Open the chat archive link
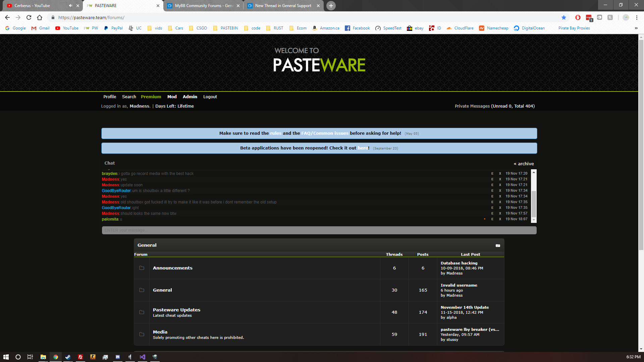 click(524, 164)
